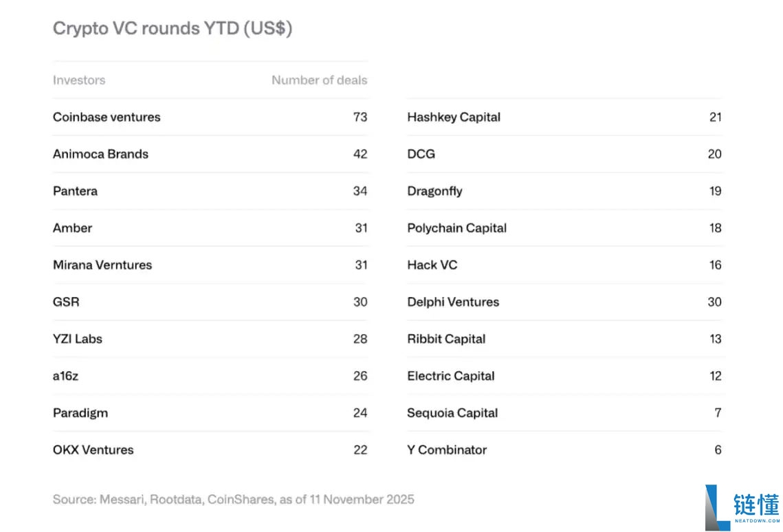Click the Sequoia Capital row label

(x=452, y=413)
